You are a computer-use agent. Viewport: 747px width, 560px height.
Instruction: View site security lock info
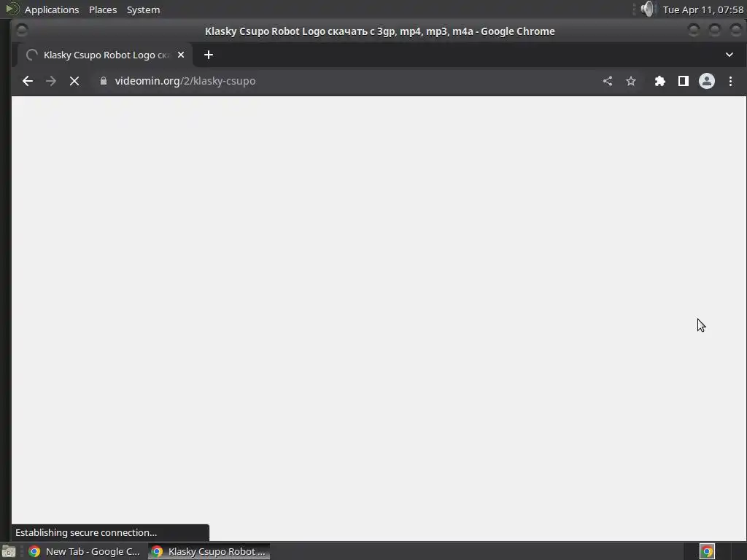[x=104, y=81]
